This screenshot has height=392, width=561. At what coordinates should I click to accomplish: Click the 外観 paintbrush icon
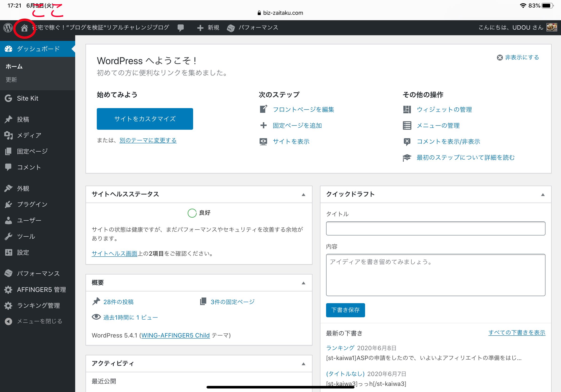(x=8, y=188)
